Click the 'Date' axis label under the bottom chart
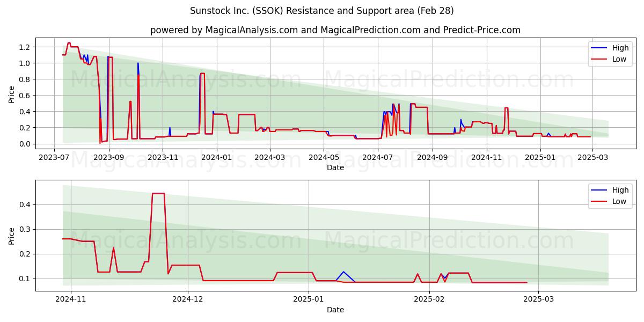This screenshot has width=644, height=322. 335,310
